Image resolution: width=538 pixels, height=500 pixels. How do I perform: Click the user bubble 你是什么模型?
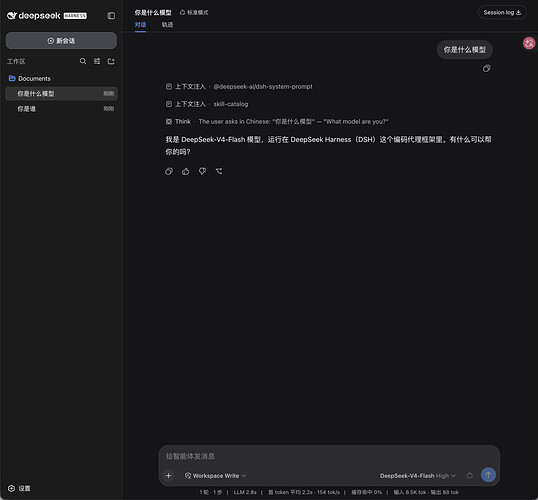click(x=465, y=50)
